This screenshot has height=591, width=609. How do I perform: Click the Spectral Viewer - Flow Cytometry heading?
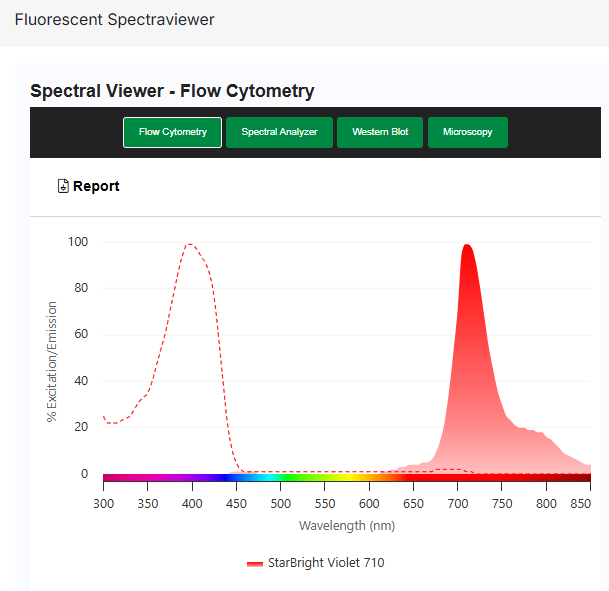tap(172, 91)
